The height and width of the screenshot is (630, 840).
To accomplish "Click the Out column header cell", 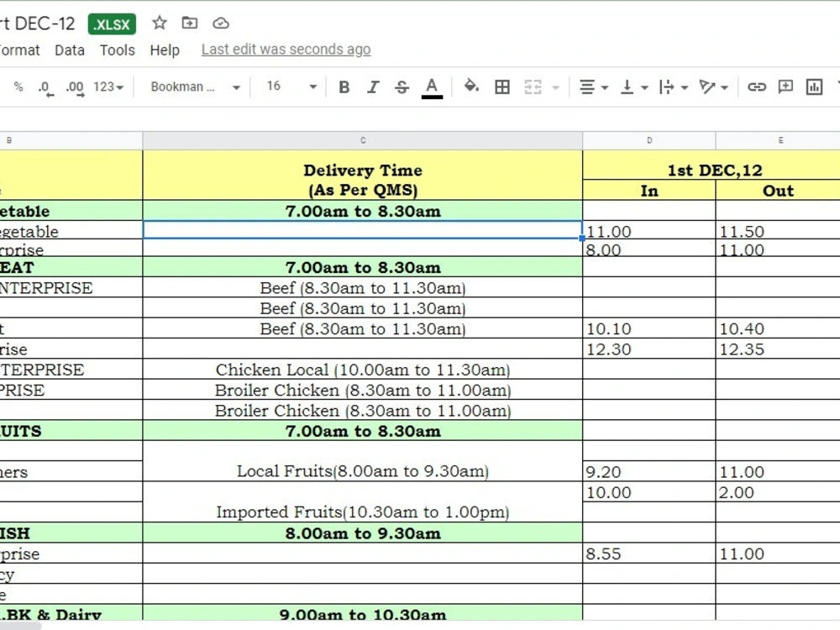I will pyautogui.click(x=778, y=190).
